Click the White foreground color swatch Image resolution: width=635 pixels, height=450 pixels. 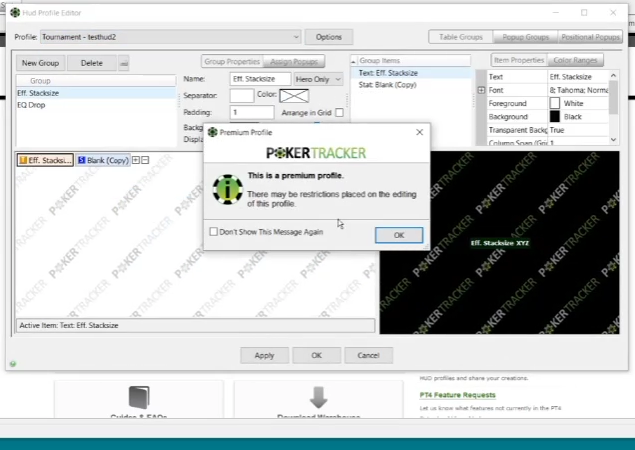click(x=554, y=103)
